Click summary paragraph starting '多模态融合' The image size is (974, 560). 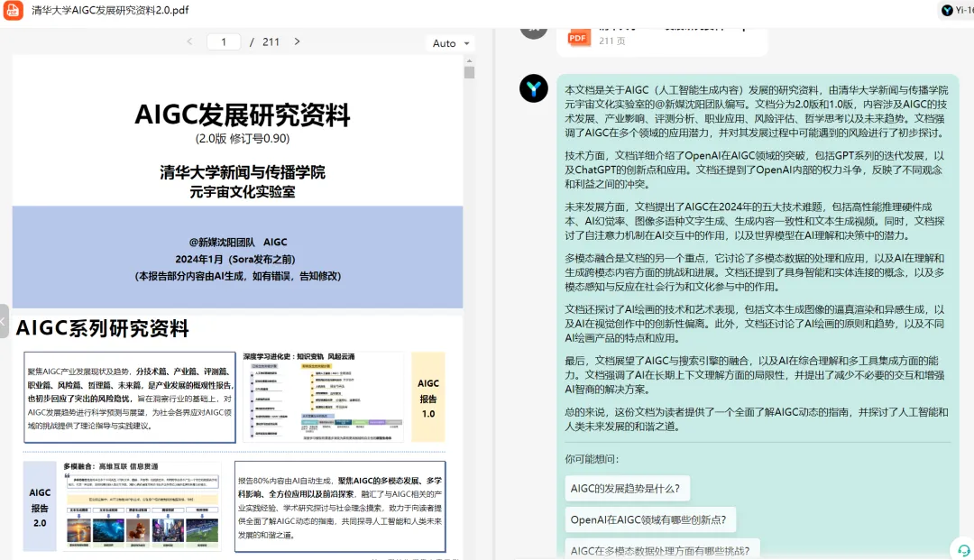click(x=753, y=272)
